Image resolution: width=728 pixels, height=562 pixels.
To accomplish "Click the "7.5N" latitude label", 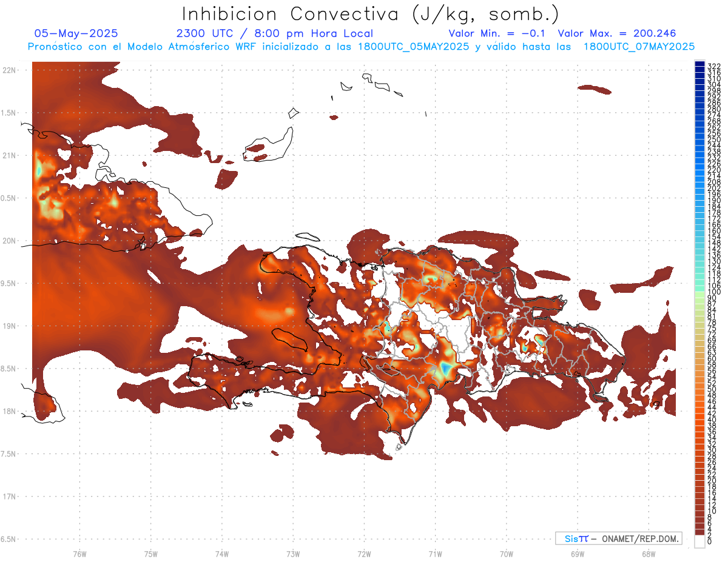I will (9, 454).
